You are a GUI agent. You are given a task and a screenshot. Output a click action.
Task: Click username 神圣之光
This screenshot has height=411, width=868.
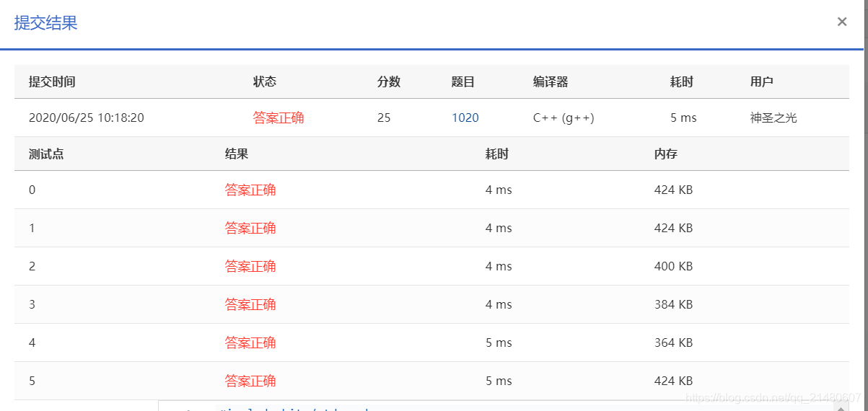773,118
